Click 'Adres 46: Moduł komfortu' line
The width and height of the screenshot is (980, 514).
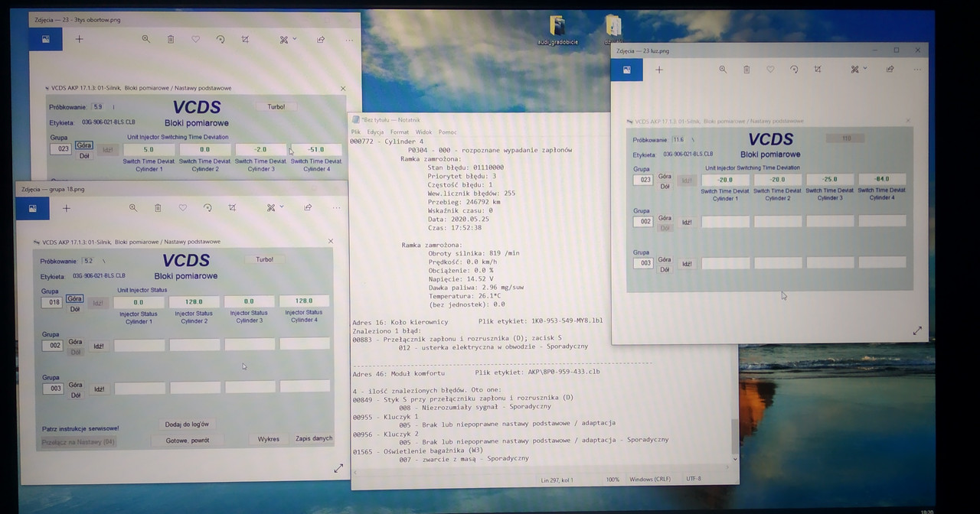pos(398,372)
